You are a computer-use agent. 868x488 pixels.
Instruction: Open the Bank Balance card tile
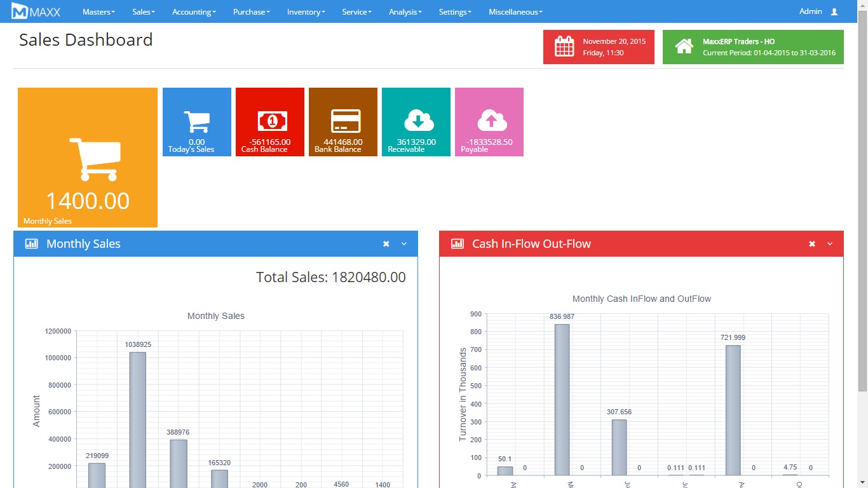pos(343,122)
